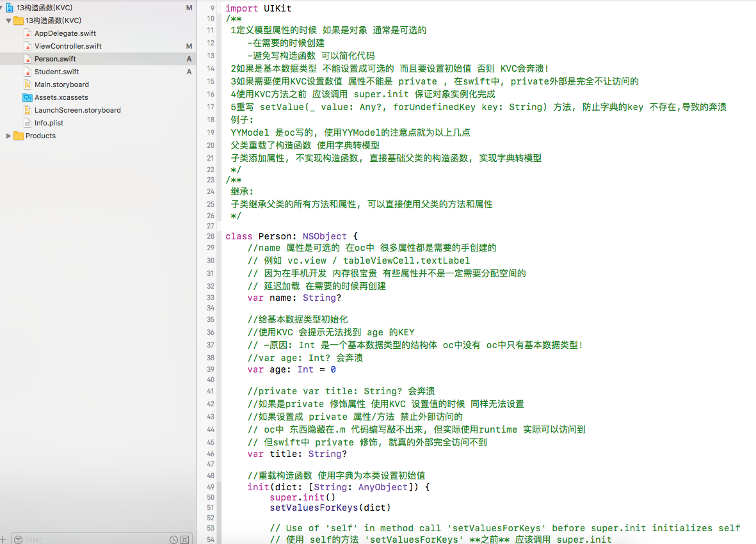The width and height of the screenshot is (756, 544).
Task: Click 'var age: Int = 0' line
Action: pyautogui.click(x=292, y=369)
